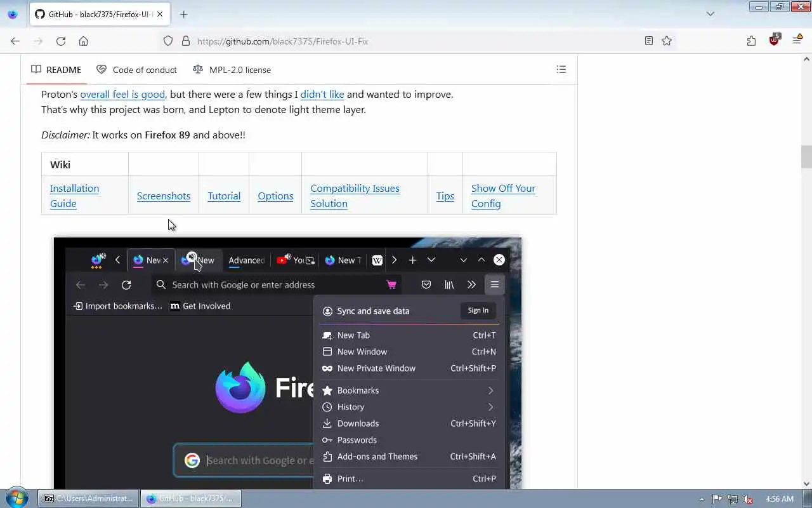Open the Tutorial wiki link
The width and height of the screenshot is (812, 508).
click(x=224, y=196)
